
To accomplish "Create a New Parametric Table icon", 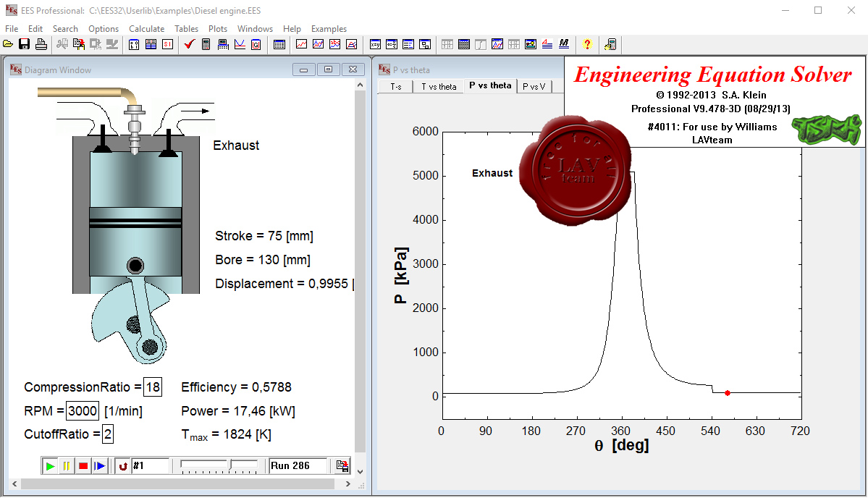I will 279,44.
